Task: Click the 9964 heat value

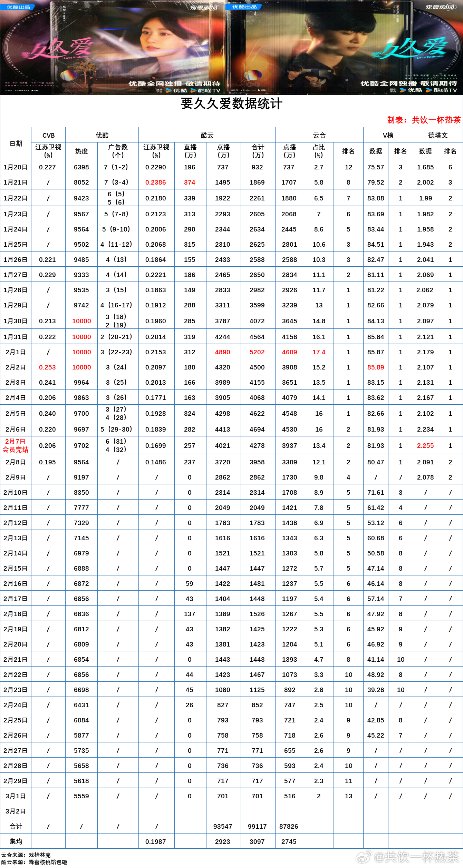Action: (x=81, y=382)
